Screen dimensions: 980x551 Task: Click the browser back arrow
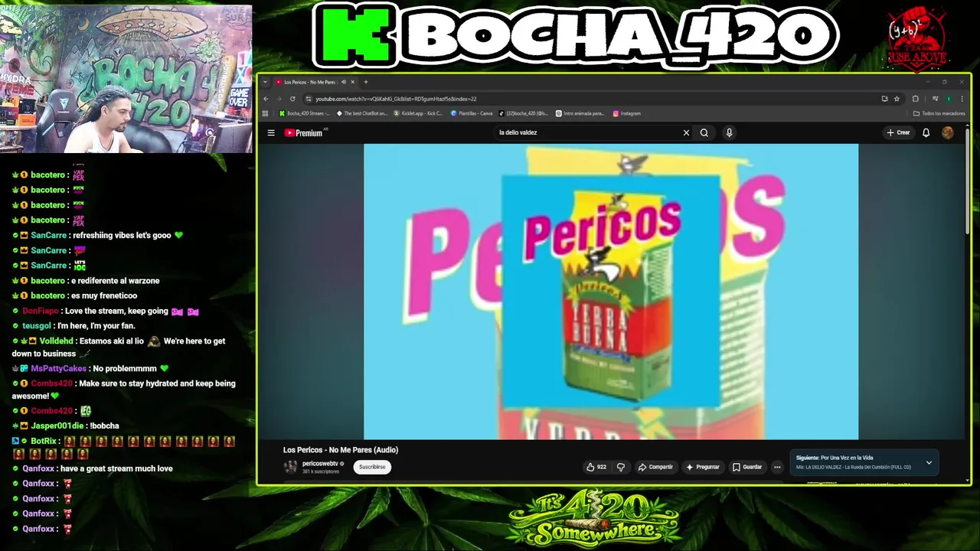(x=266, y=99)
